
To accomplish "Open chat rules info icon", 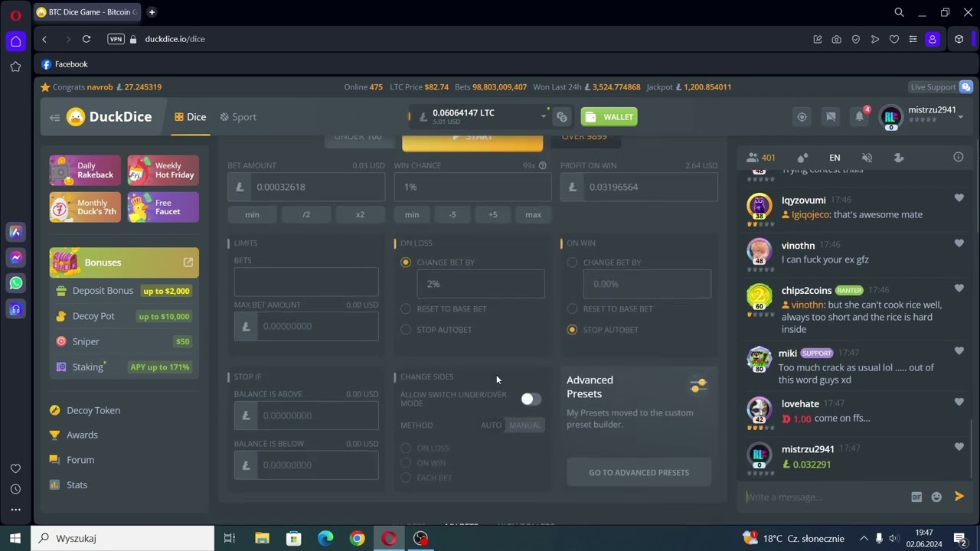I will click(958, 157).
